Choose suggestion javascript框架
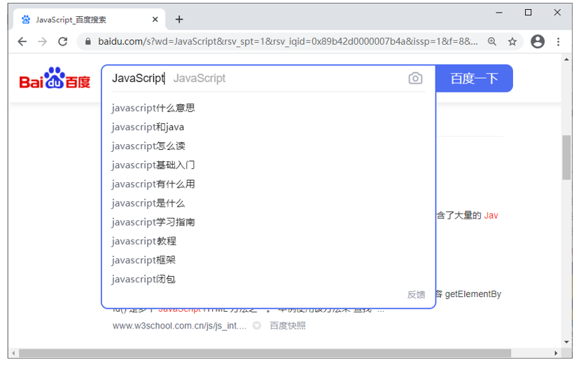The image size is (588, 367). pyautogui.click(x=143, y=261)
